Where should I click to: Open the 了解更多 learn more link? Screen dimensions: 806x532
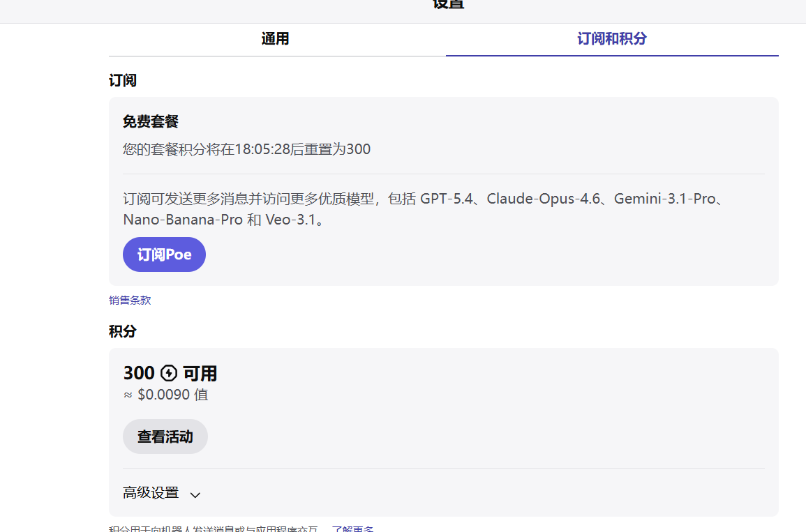click(352, 529)
